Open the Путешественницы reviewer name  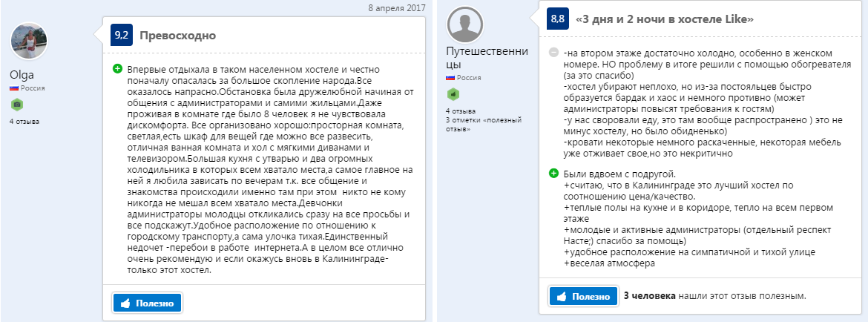pyautogui.click(x=486, y=58)
